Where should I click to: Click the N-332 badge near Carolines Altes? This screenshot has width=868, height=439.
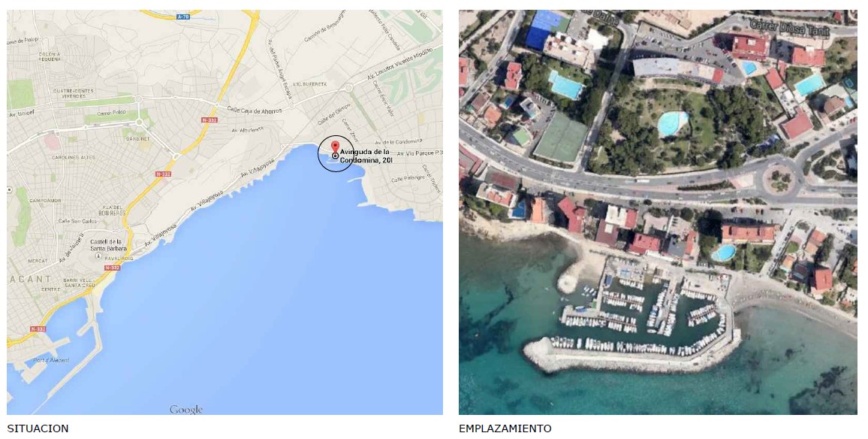pyautogui.click(x=163, y=174)
